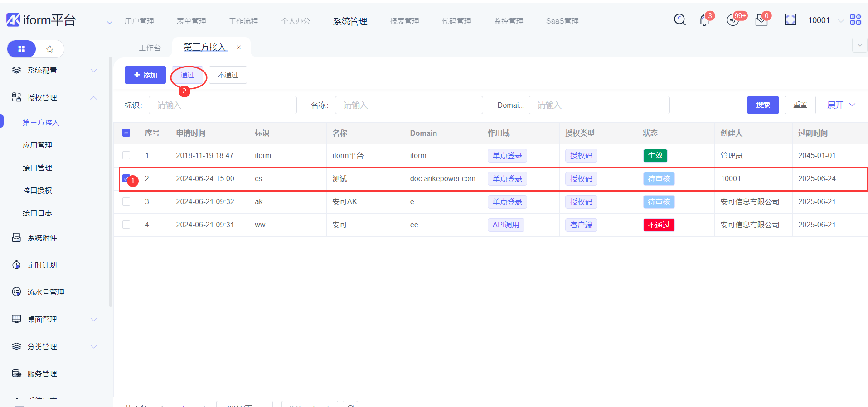Check the checkbox for row 1 iform
Viewport: 868px width, 407px height.
pos(126,155)
